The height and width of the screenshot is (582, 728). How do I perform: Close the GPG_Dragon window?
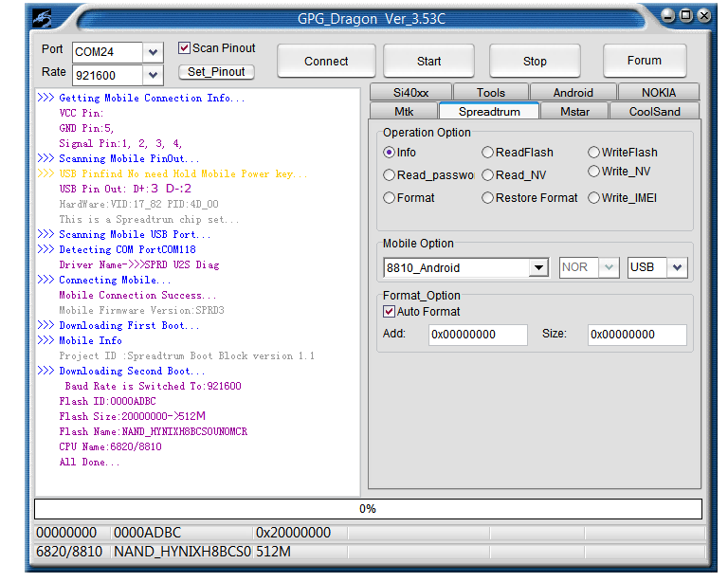pos(703,16)
